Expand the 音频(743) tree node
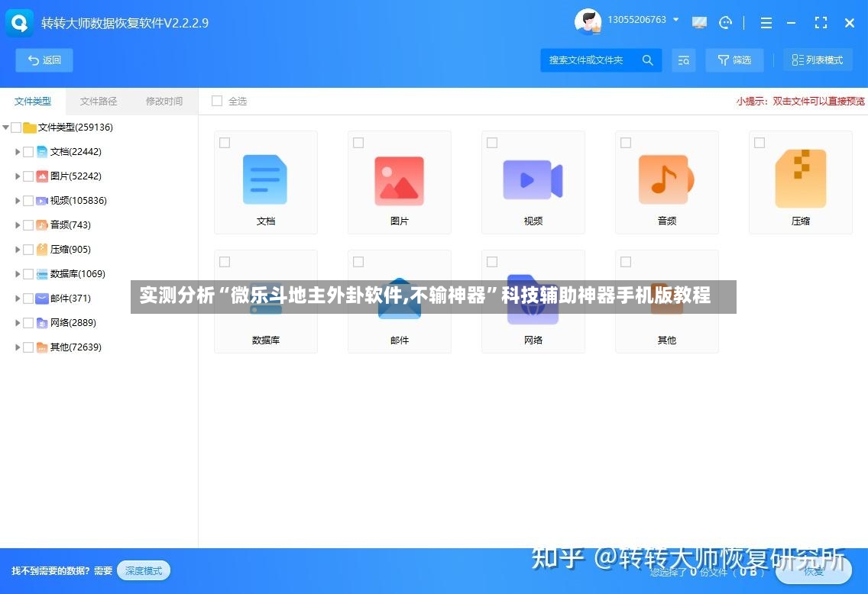The image size is (868, 594). point(18,224)
